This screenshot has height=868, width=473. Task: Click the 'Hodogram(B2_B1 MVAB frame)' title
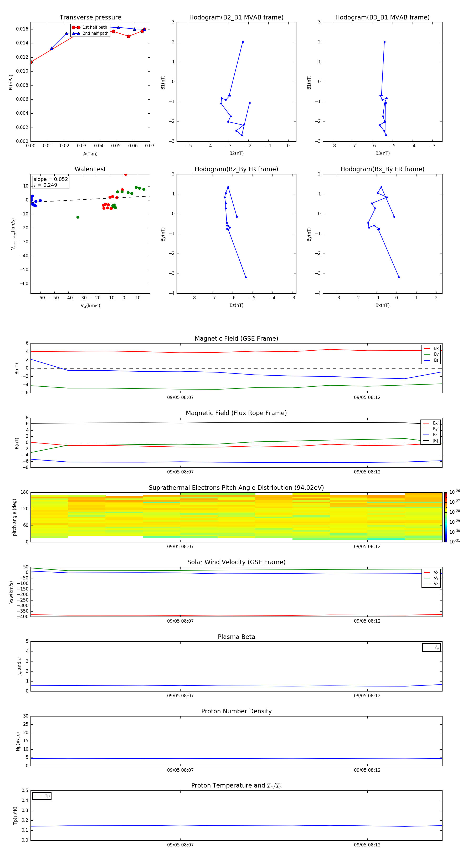[236, 18]
